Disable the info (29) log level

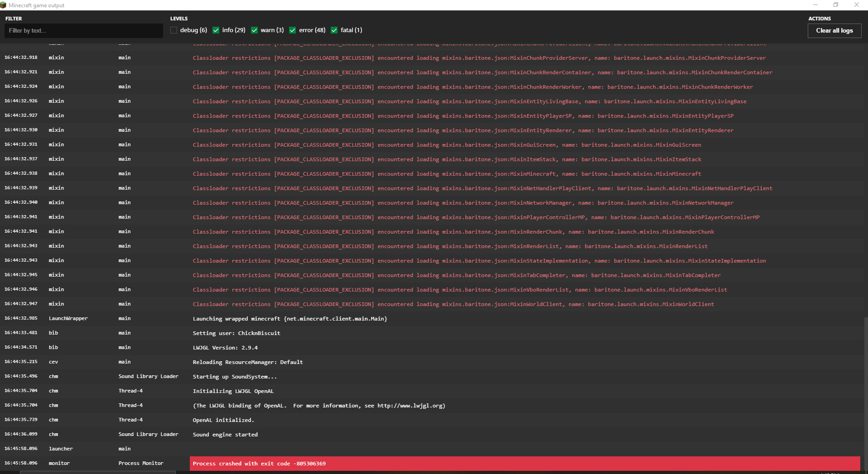217,30
